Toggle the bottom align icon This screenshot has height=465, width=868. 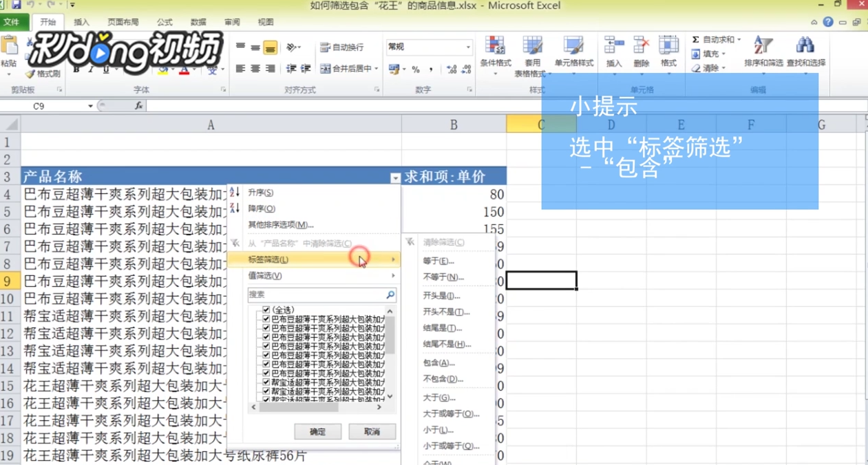tap(270, 47)
